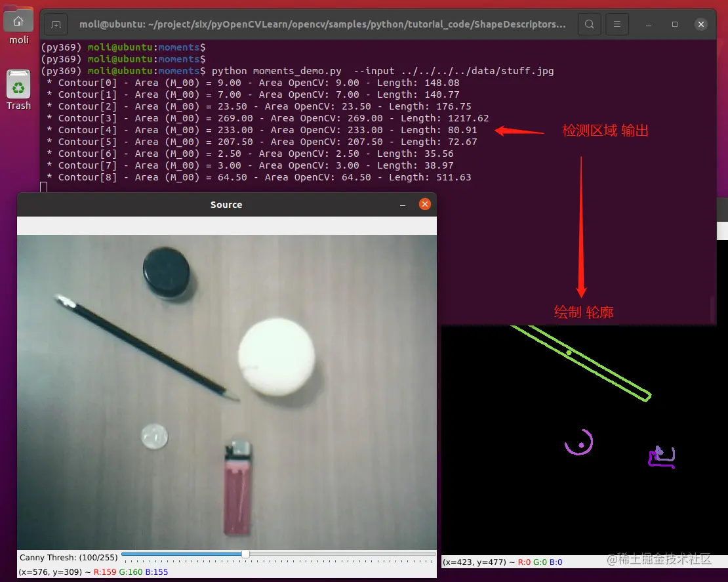
Task: Click the Contour[7] output line
Action: click(x=250, y=166)
